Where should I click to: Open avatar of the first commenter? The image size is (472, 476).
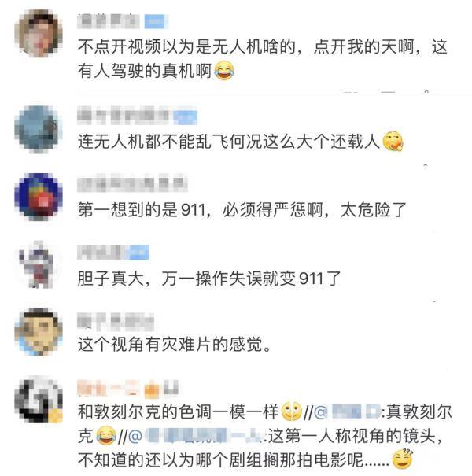pyautogui.click(x=39, y=34)
